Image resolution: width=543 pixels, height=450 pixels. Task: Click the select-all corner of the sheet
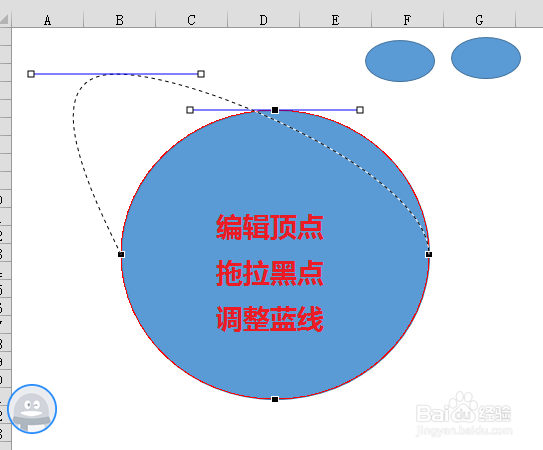tap(5, 19)
